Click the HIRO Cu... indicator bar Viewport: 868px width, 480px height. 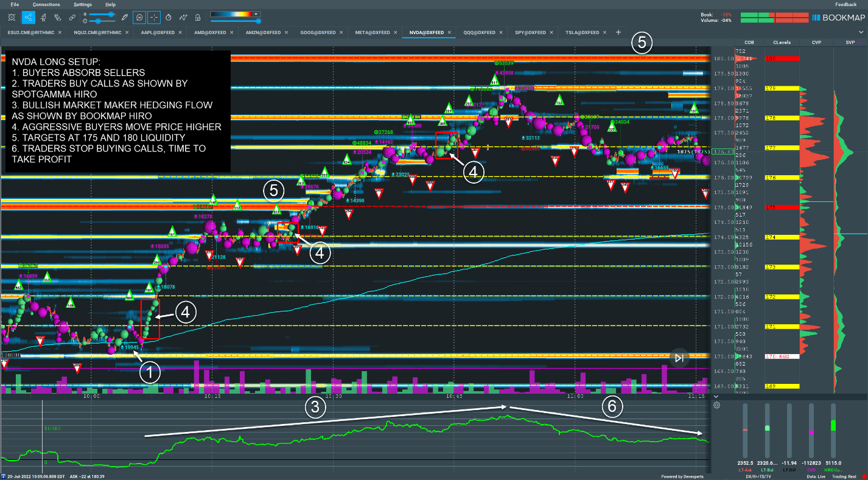833,431
